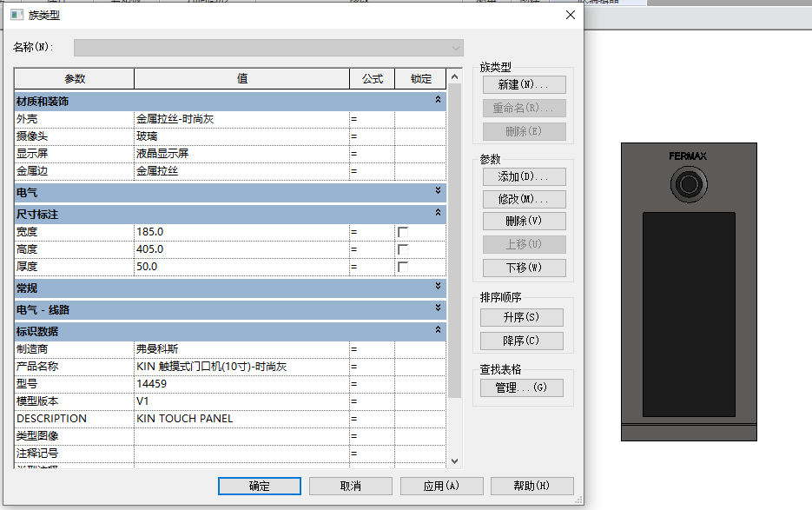Edit the 厚度 value 50.0
Image resolution: width=812 pixels, height=510 pixels.
(x=241, y=267)
